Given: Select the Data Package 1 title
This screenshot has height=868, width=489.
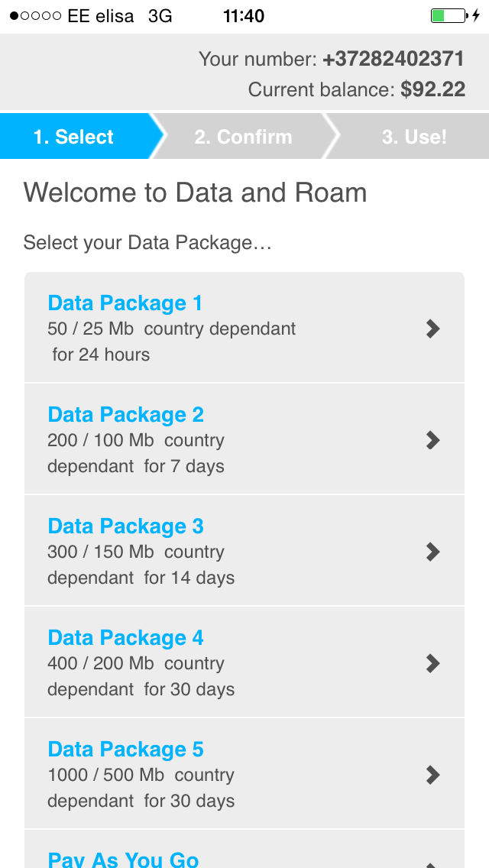Looking at the screenshot, I should pyautogui.click(x=125, y=303).
